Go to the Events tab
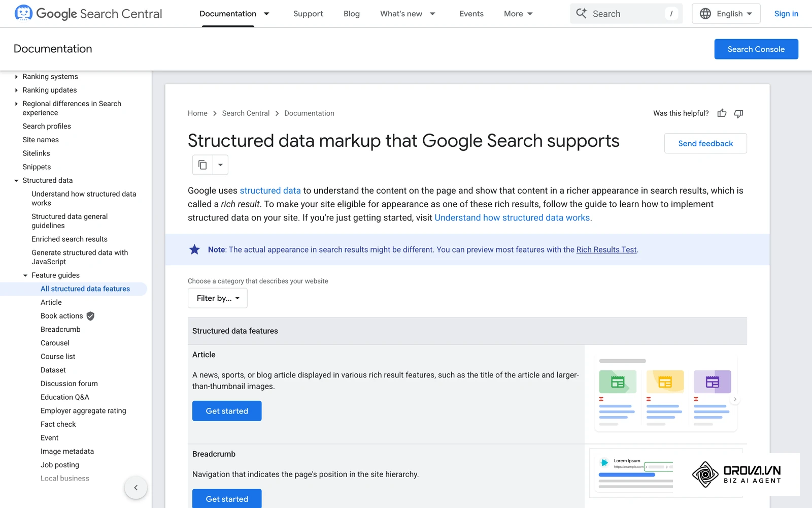Screen dimensions: 812x508 pyautogui.click(x=471, y=14)
